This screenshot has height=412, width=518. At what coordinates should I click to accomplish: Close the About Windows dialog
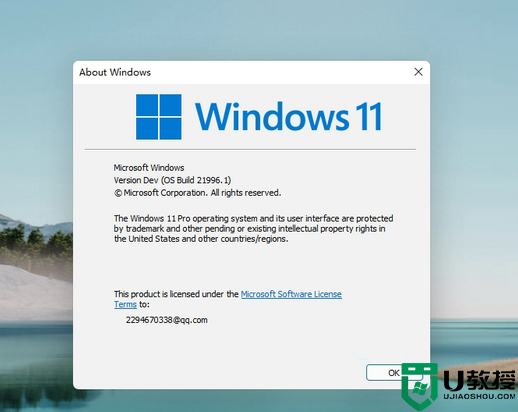pyautogui.click(x=418, y=72)
